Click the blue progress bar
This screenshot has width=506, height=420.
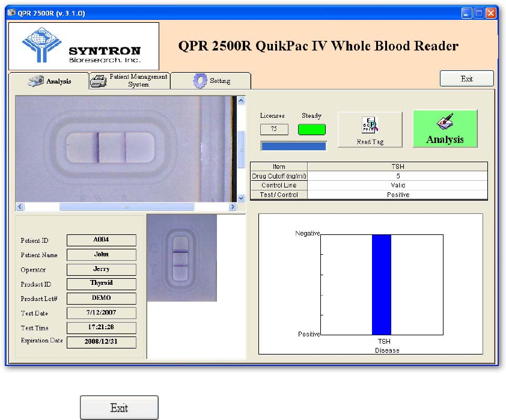click(293, 147)
